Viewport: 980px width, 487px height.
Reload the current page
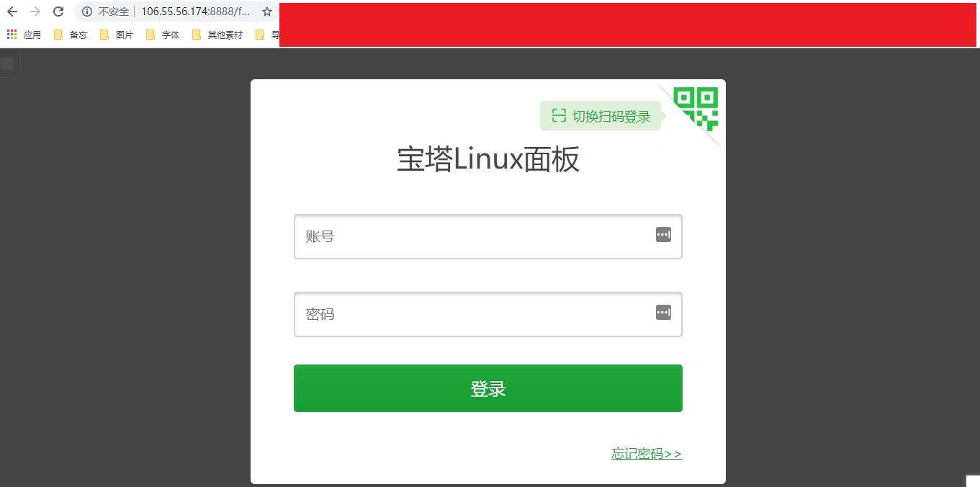[x=59, y=12]
